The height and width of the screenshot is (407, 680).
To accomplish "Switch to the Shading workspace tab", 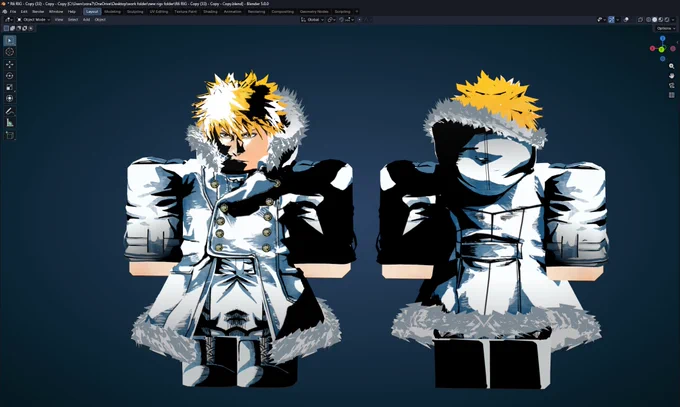I will coord(210,12).
